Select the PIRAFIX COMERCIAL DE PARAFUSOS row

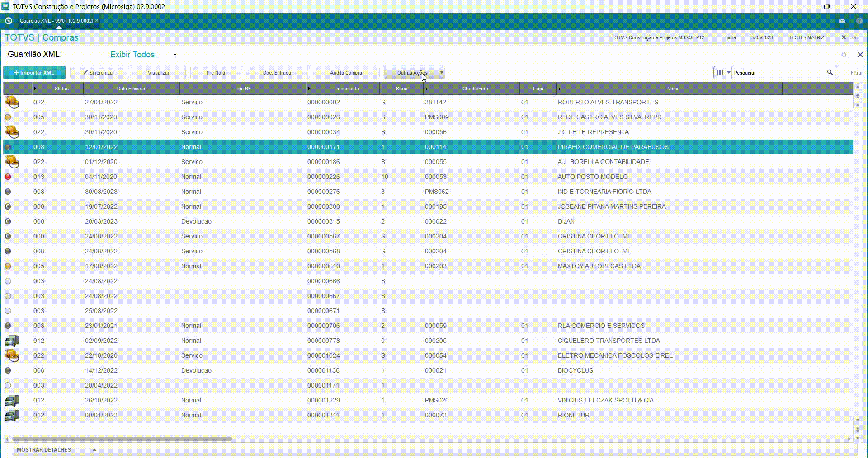428,147
